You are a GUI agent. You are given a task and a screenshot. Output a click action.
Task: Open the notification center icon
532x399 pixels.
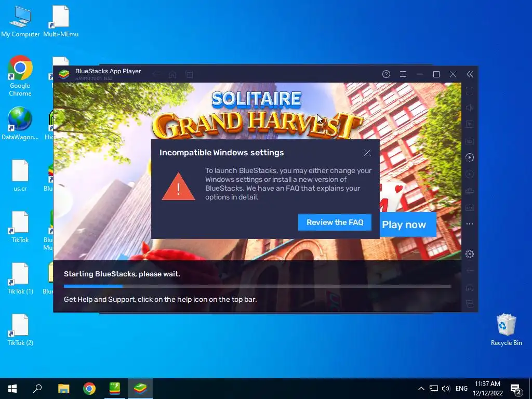(516, 390)
